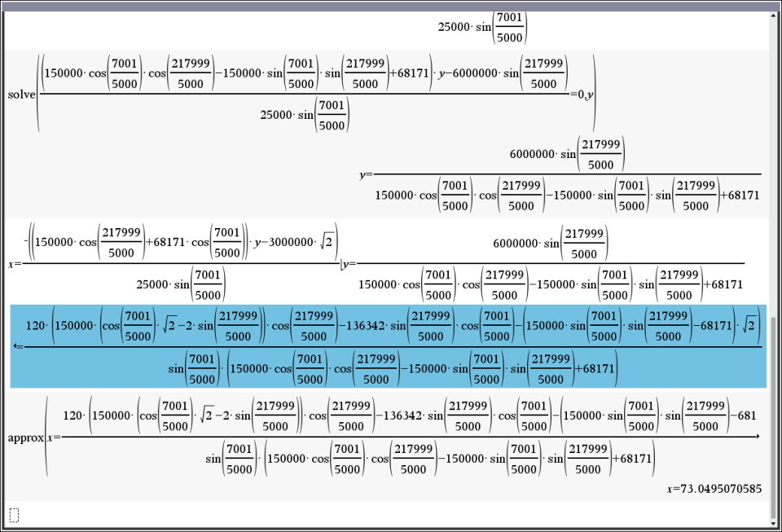Screen dimensions: 782x532
Task: Click the left arrow marker on the highlighted blue row
Action: click(19, 346)
